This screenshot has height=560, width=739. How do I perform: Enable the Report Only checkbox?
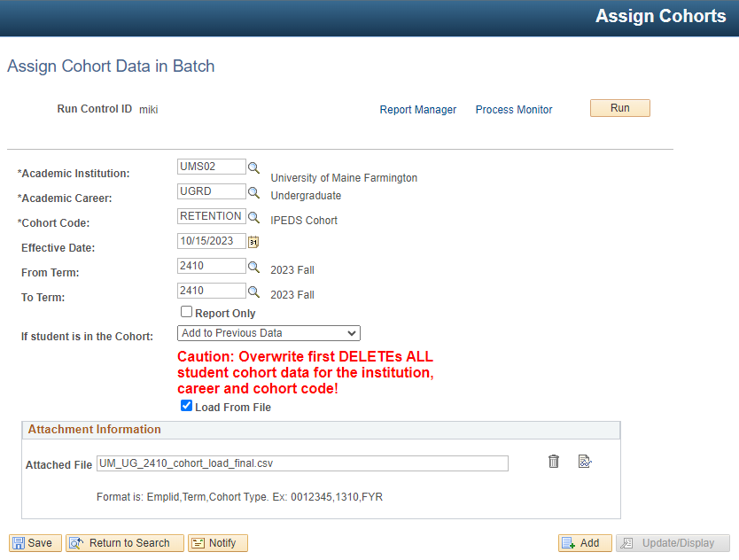point(187,312)
